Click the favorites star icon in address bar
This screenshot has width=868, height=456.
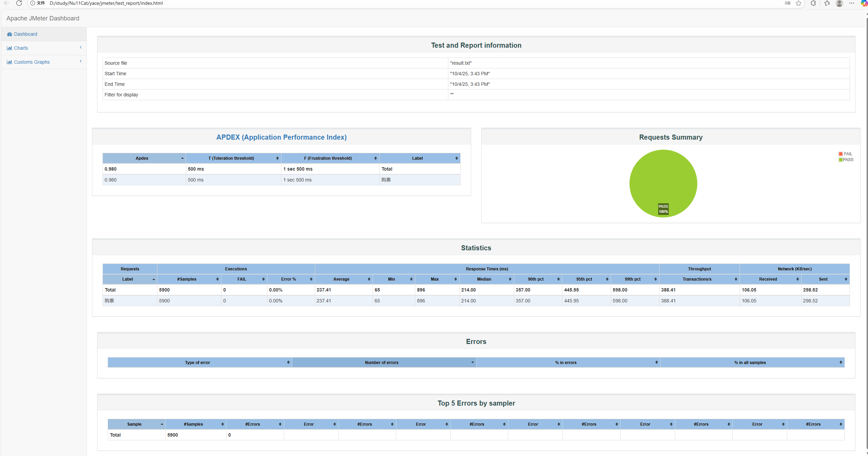pos(799,3)
